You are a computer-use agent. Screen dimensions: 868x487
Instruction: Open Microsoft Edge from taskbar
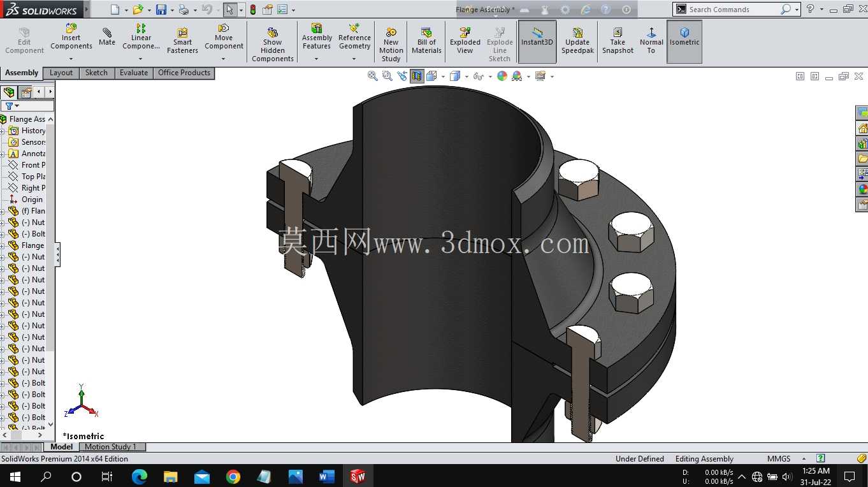(x=140, y=476)
